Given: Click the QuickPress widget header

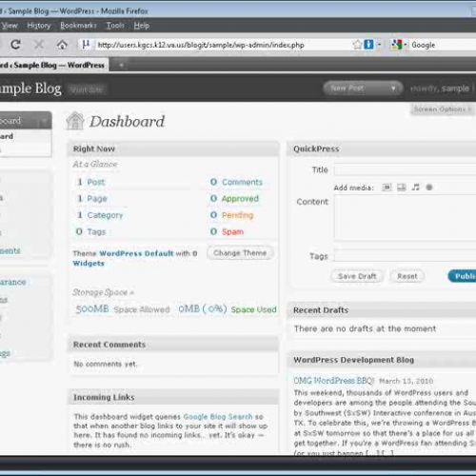Looking at the screenshot, I should 382,149.
